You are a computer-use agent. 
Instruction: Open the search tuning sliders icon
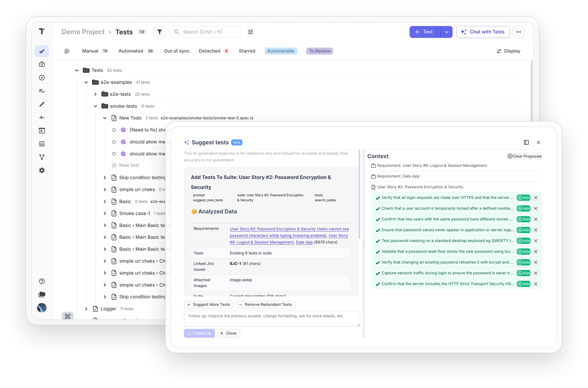click(x=250, y=32)
